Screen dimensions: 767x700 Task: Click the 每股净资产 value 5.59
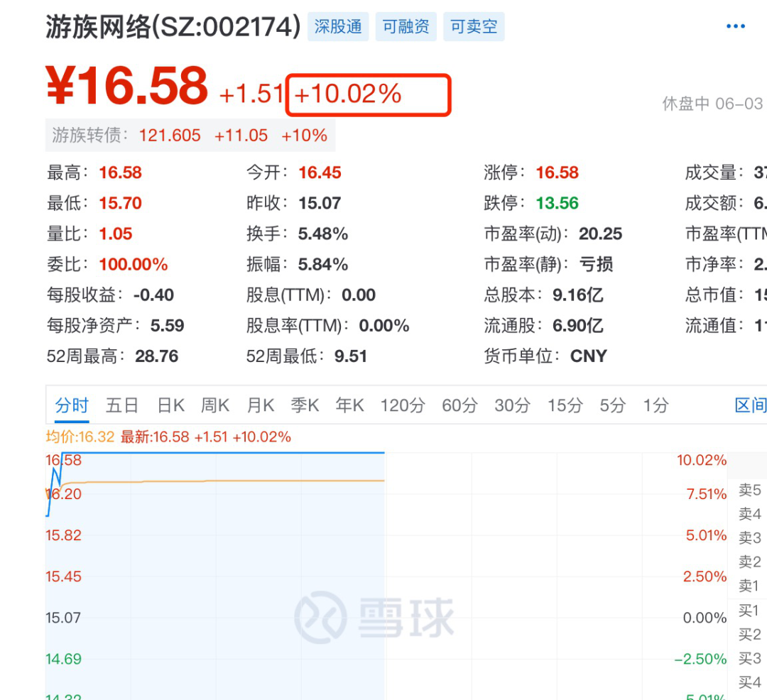(x=168, y=326)
